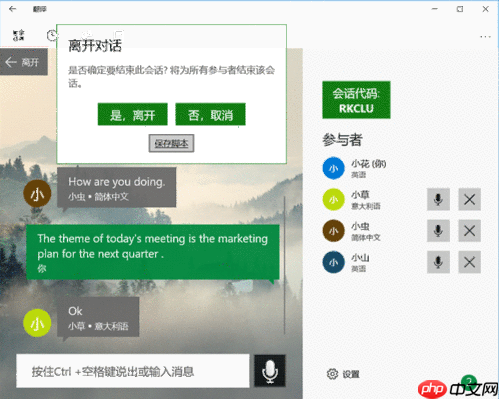Cancel with 否，取消 button

(210, 114)
